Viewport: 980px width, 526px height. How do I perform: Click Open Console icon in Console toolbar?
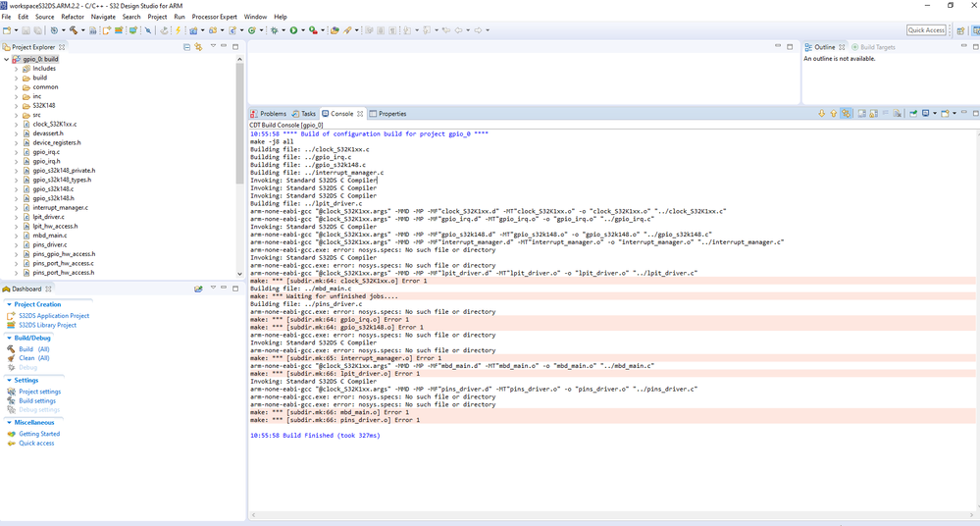(945, 113)
